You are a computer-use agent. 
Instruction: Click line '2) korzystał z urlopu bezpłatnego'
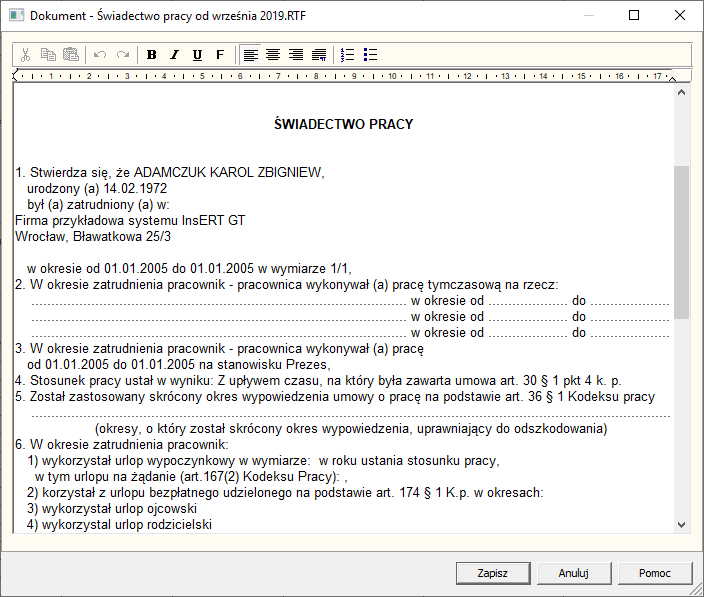click(285, 492)
